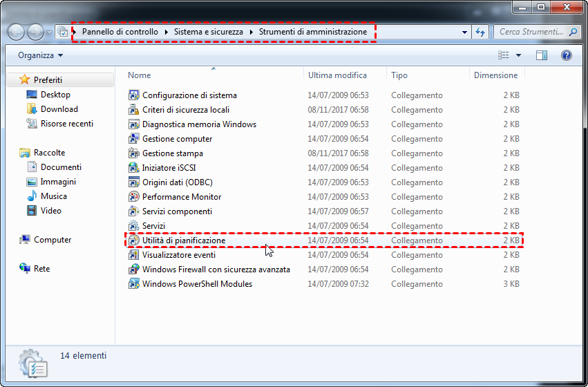The width and height of the screenshot is (588, 387).
Task: Click Strumenti di amministrazione in the breadcrumb
Action: tap(313, 32)
